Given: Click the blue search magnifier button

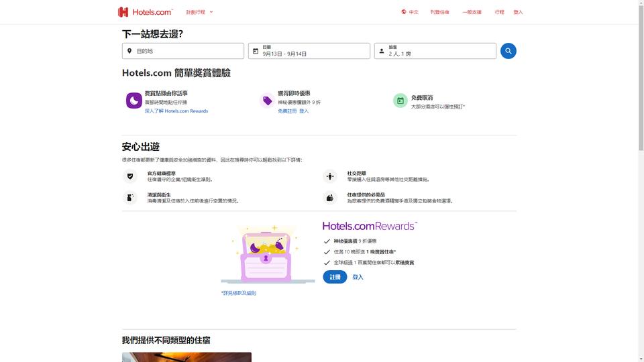Looking at the screenshot, I should pos(508,51).
